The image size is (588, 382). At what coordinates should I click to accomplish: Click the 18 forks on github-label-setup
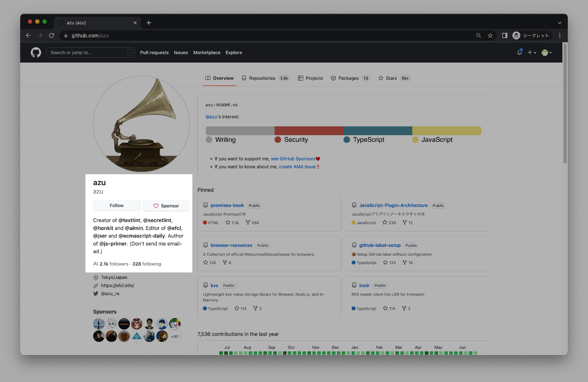click(x=408, y=262)
